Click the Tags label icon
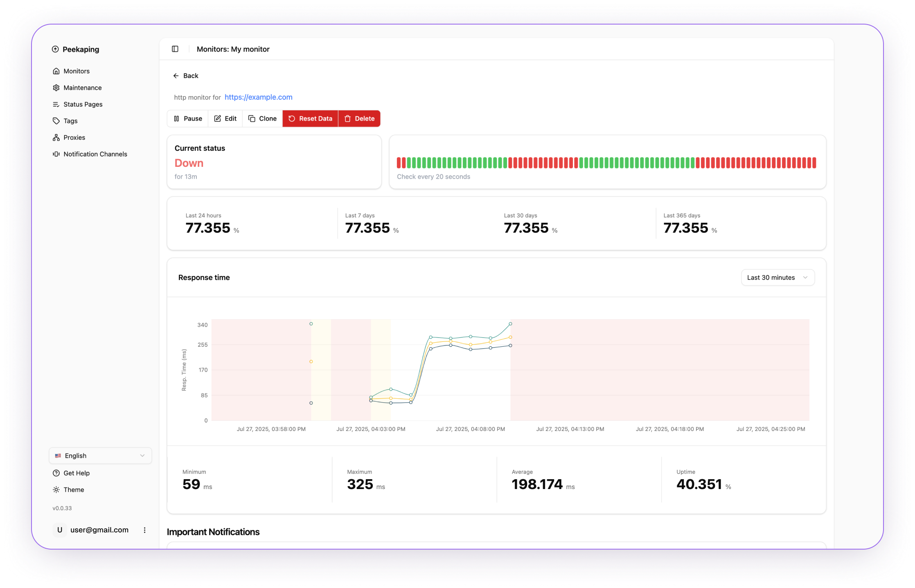 56,121
